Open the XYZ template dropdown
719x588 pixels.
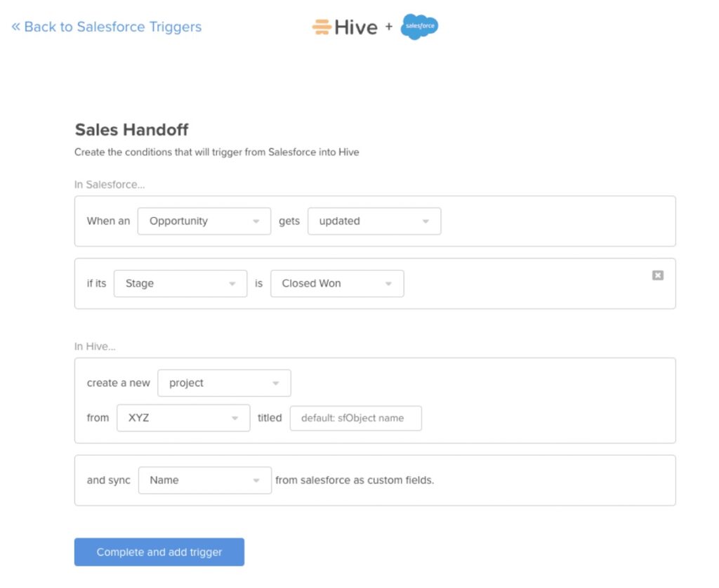click(x=183, y=417)
